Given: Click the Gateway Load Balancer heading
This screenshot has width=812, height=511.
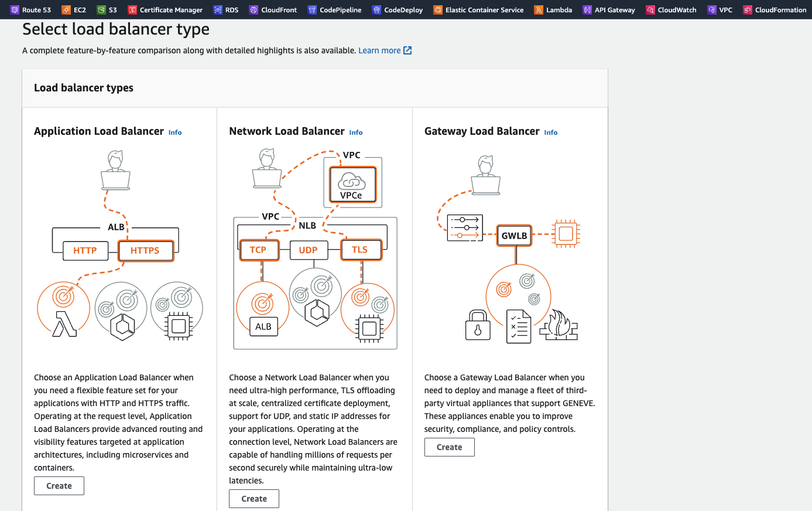Looking at the screenshot, I should pyautogui.click(x=482, y=131).
